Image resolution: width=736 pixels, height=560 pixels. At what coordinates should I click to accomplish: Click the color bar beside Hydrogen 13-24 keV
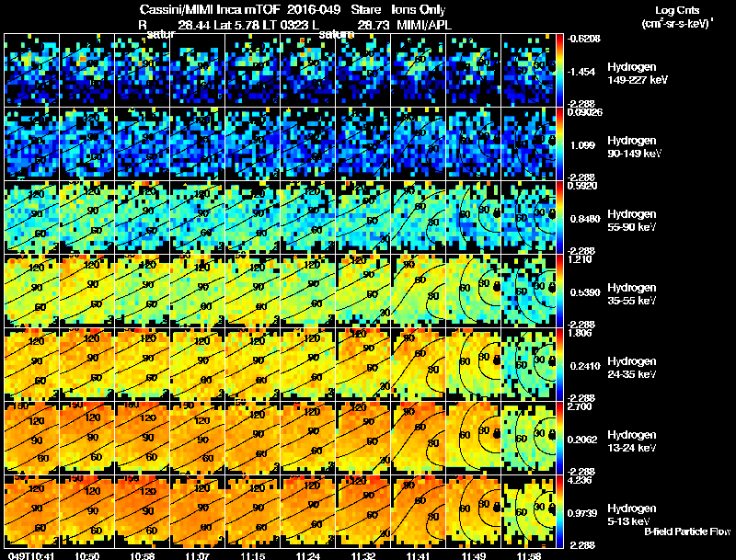click(x=559, y=438)
